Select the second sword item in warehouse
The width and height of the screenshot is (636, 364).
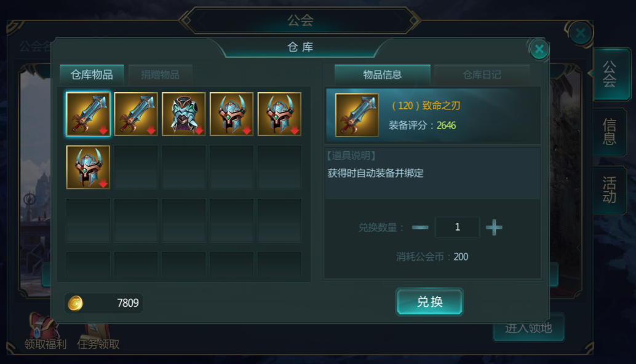click(x=136, y=114)
